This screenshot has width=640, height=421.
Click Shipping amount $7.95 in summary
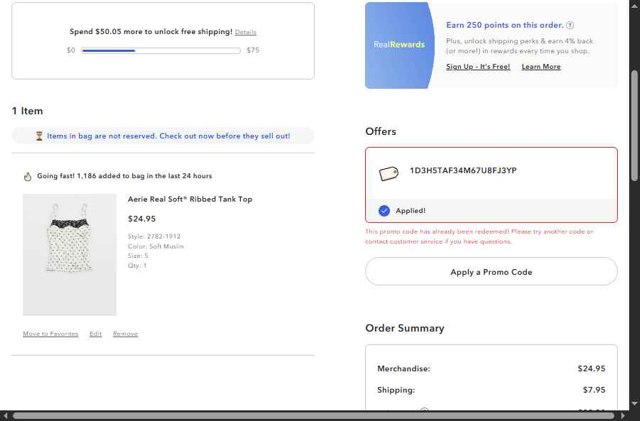(x=594, y=390)
